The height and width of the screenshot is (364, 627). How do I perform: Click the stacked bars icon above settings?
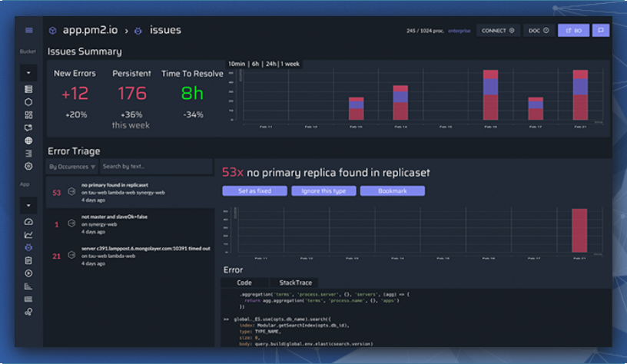point(28,154)
